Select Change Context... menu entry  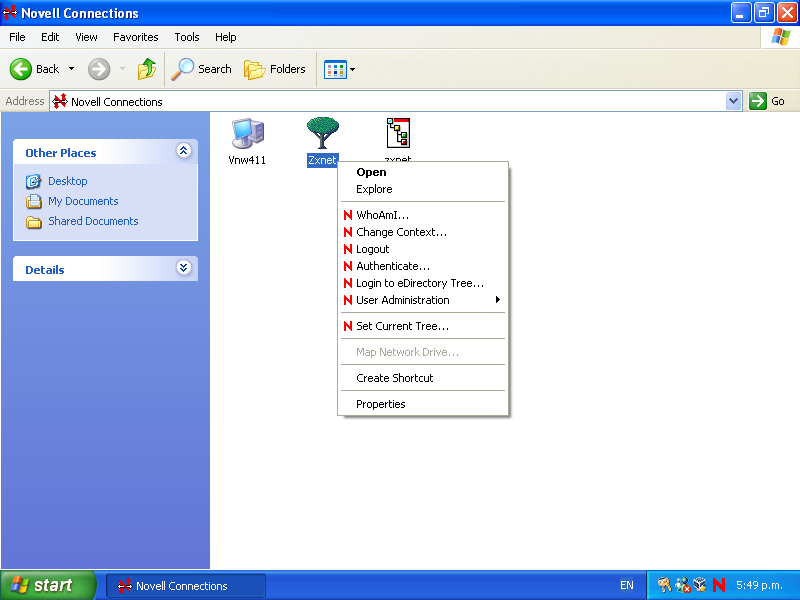tap(423, 232)
